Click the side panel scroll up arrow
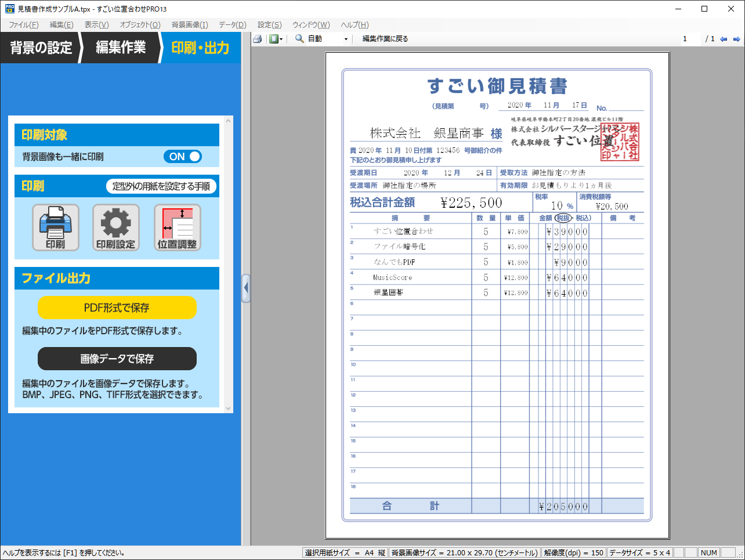 point(228,121)
